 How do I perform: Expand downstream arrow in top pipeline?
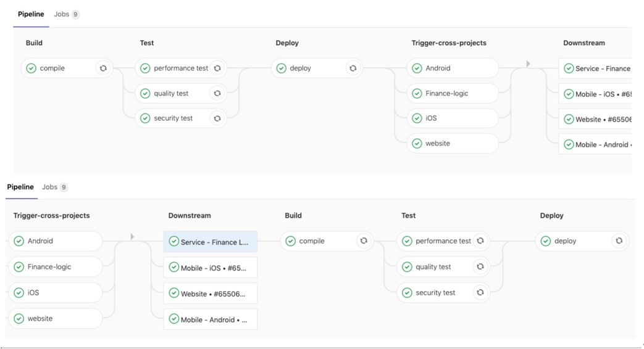(x=528, y=64)
